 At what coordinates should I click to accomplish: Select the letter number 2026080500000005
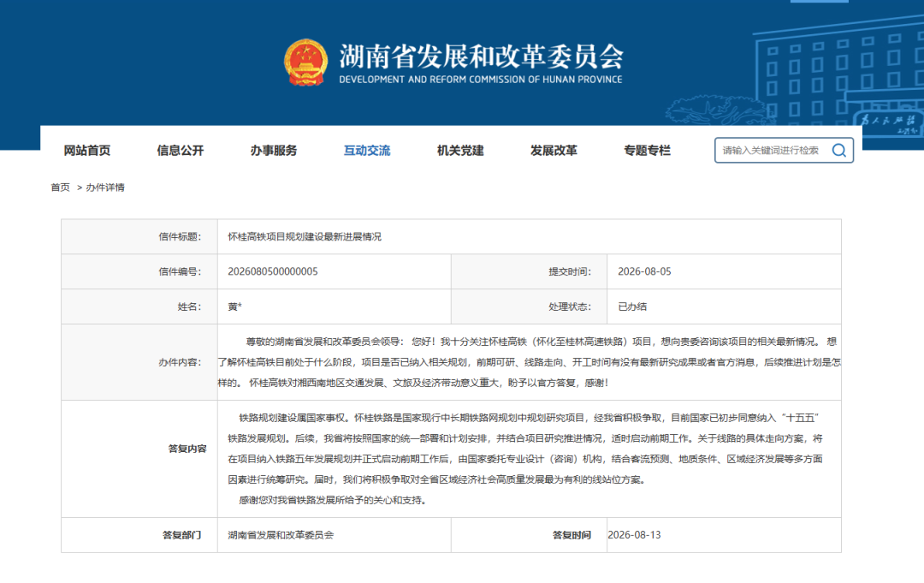click(x=273, y=271)
